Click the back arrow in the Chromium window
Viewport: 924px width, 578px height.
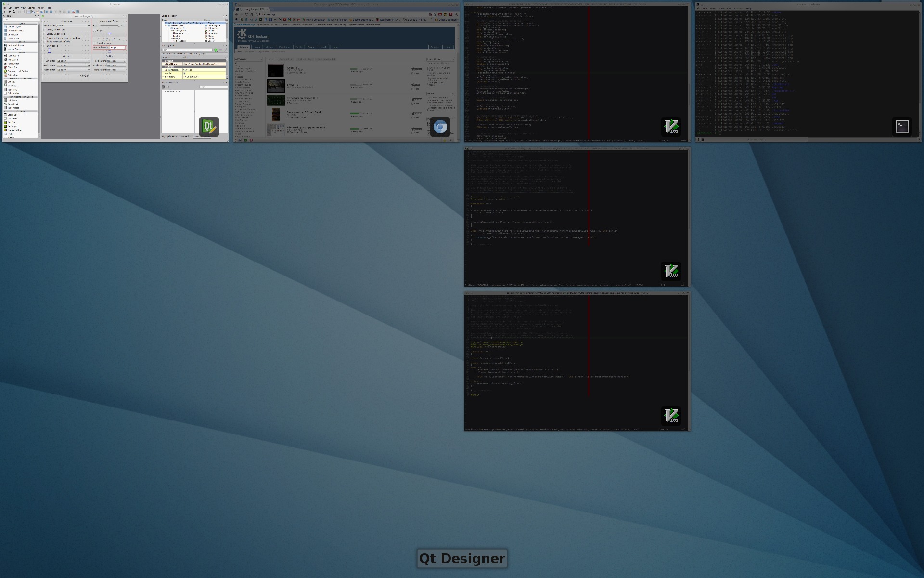point(236,14)
